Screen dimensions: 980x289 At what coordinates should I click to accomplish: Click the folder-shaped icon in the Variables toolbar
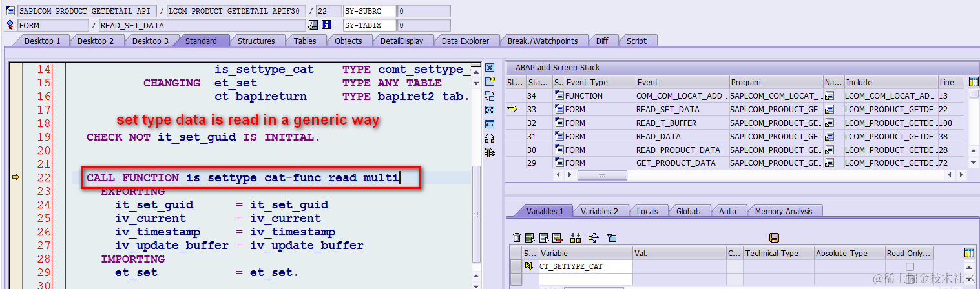[612, 238]
